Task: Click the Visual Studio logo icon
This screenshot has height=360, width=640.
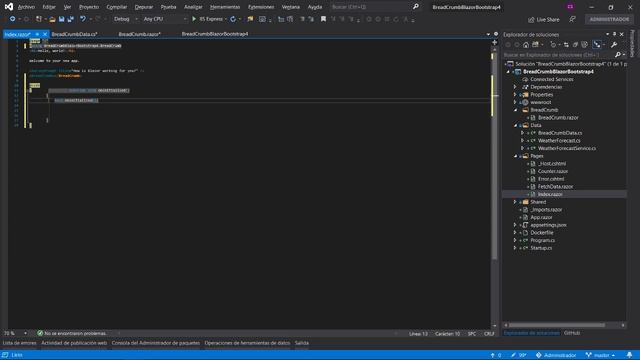Action: click(9, 7)
